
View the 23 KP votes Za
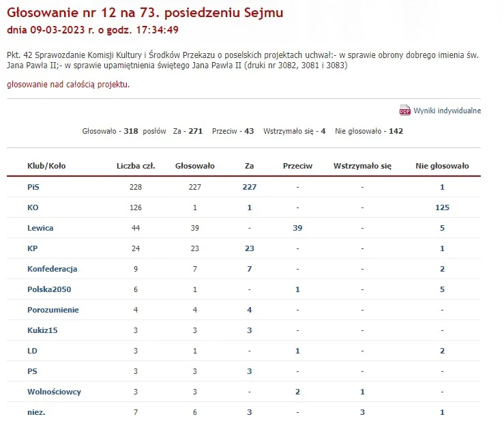click(x=250, y=248)
